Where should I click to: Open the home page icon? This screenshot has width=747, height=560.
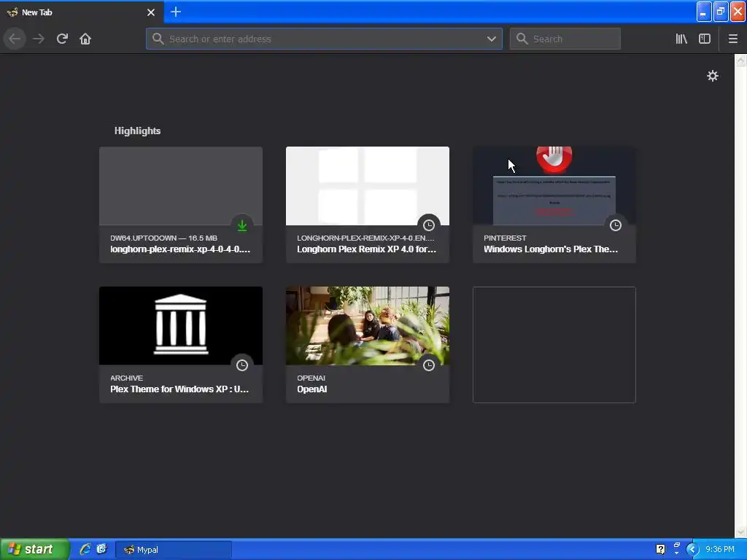pyautogui.click(x=85, y=39)
